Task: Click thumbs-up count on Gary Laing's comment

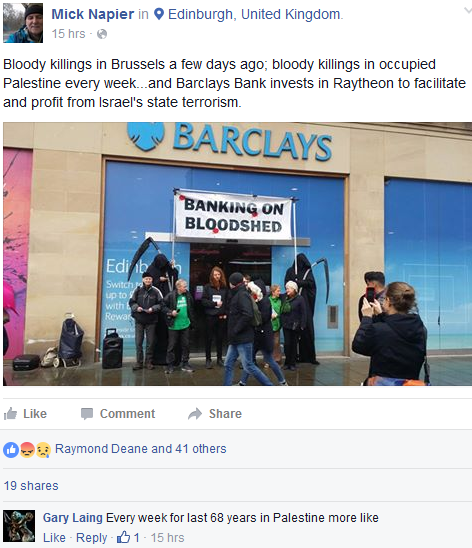Action: point(128,537)
